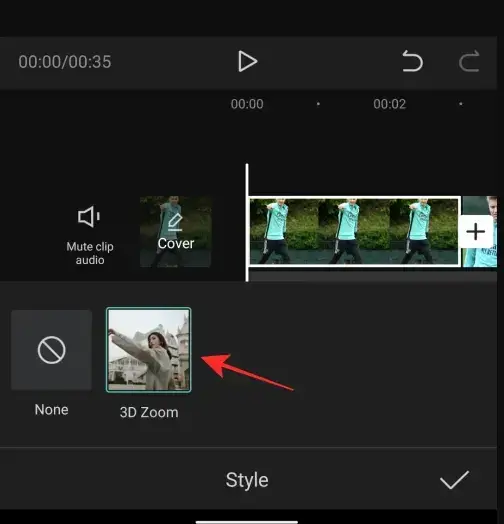Tap the 00:02 timeline ruler mark
Viewport: 504px width, 524px height.
(390, 104)
